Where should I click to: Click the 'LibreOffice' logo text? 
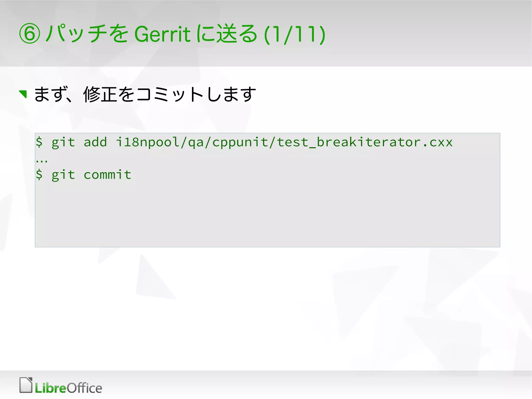(68, 388)
